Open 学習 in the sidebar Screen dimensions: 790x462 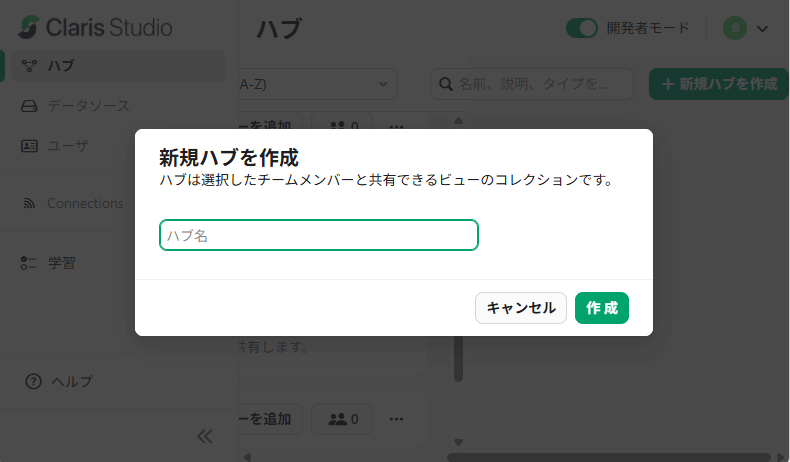(x=62, y=263)
